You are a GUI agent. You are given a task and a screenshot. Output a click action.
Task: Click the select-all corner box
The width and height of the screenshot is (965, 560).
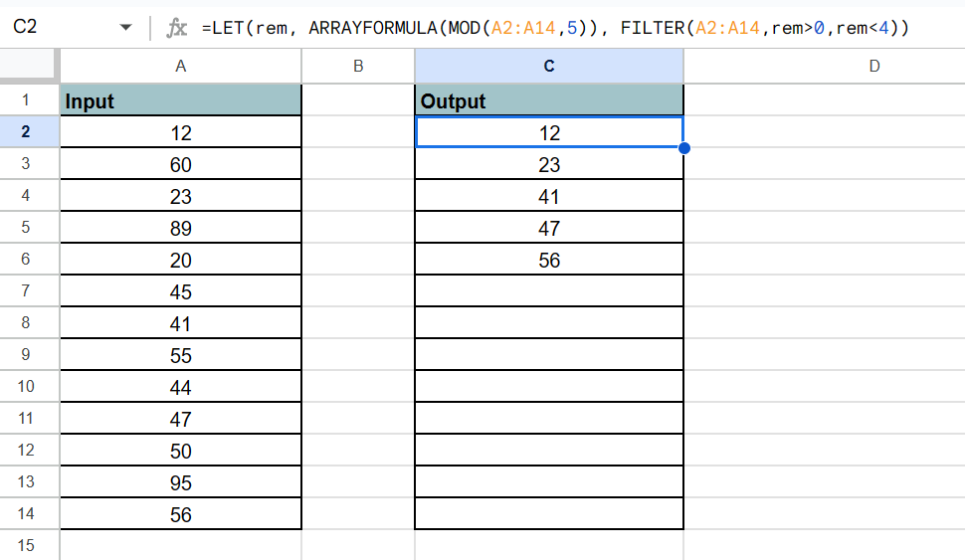pyautogui.click(x=29, y=67)
